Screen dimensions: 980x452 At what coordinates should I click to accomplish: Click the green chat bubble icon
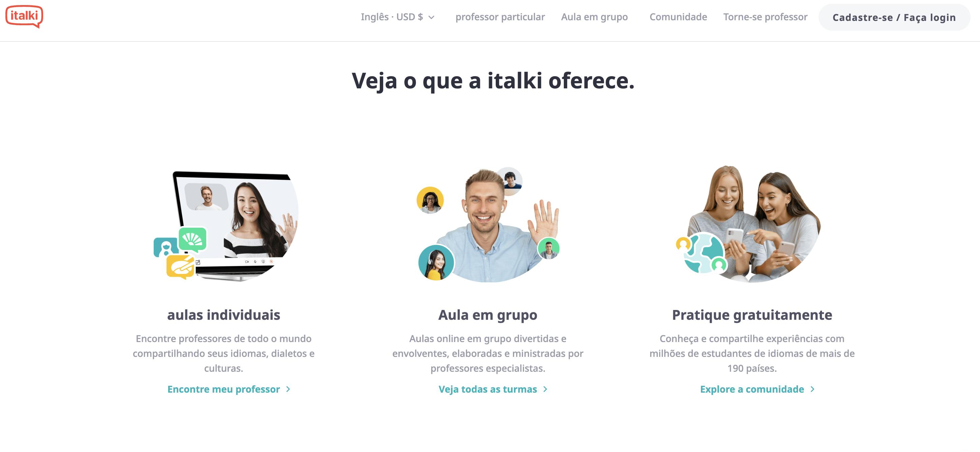click(192, 239)
